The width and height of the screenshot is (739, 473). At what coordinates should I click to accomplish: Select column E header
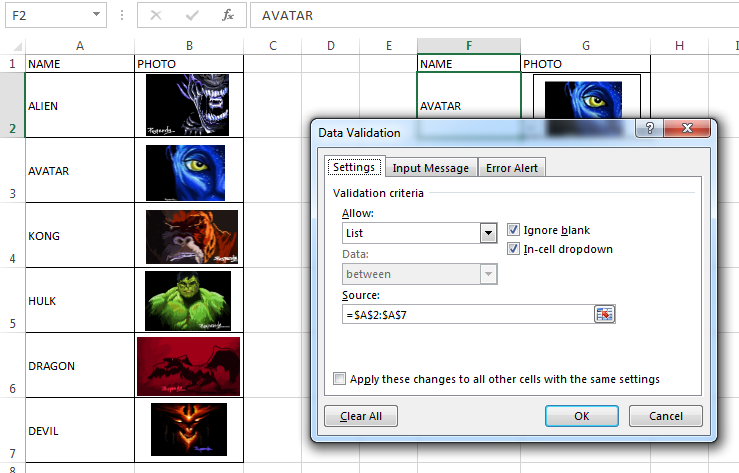388,46
